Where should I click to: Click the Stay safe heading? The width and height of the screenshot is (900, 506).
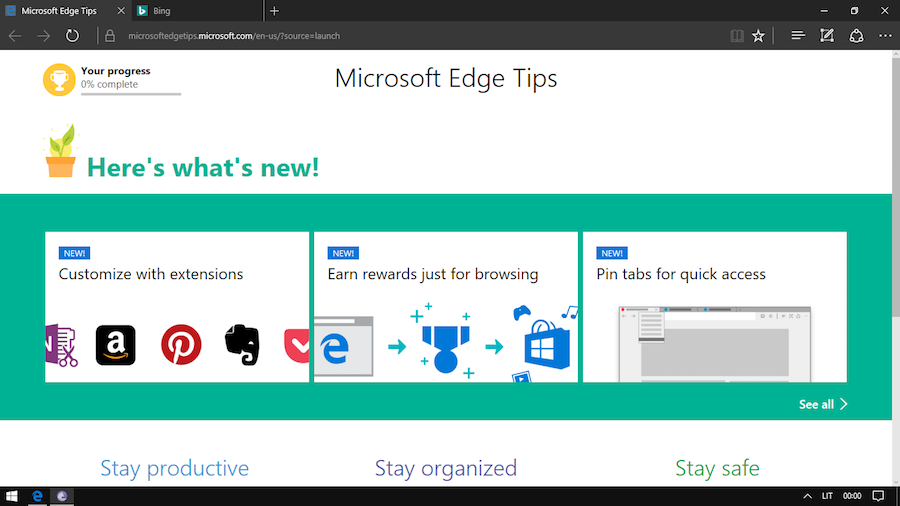click(717, 468)
